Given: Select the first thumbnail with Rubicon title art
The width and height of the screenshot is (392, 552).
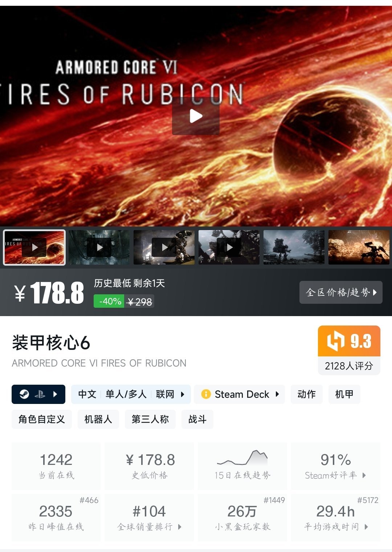Looking at the screenshot, I should (34, 247).
